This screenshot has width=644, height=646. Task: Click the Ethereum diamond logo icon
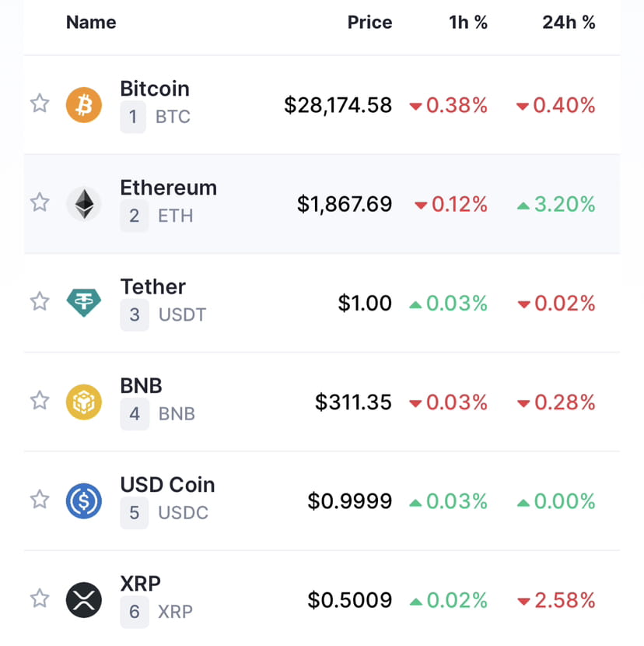tap(84, 204)
